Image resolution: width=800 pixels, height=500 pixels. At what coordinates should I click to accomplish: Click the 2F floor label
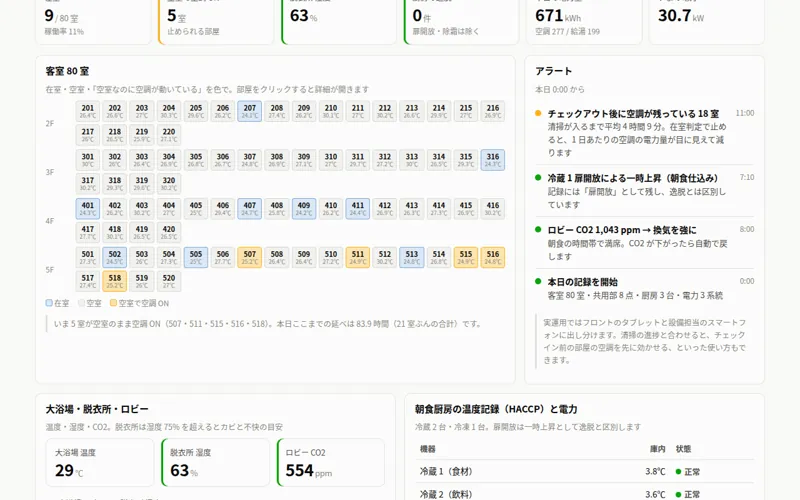click(x=49, y=123)
